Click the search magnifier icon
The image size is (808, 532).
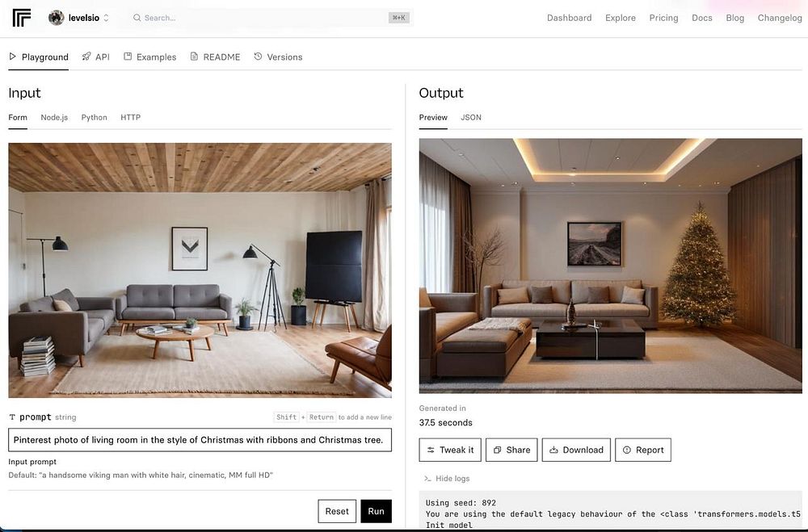coord(137,18)
